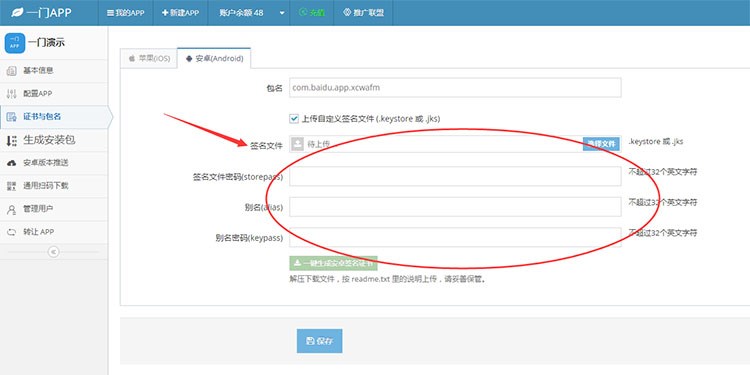Click the 选择文件 button
This screenshot has width=750, height=375.
click(x=601, y=144)
